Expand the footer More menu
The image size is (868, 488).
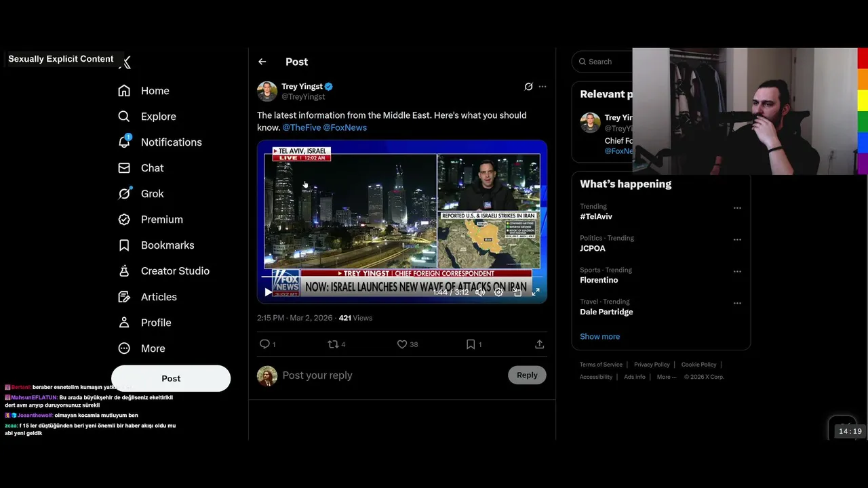pos(667,377)
